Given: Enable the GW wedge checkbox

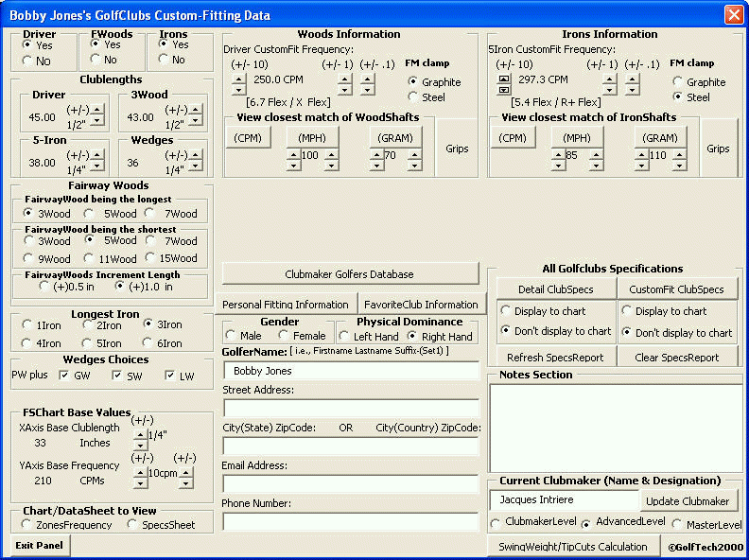Looking at the screenshot, I should (63, 376).
